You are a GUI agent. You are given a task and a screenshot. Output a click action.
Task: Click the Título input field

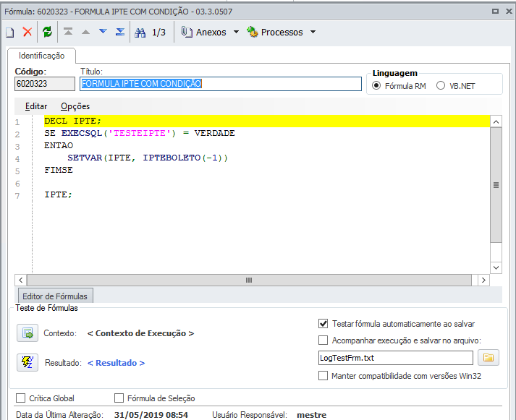point(221,84)
